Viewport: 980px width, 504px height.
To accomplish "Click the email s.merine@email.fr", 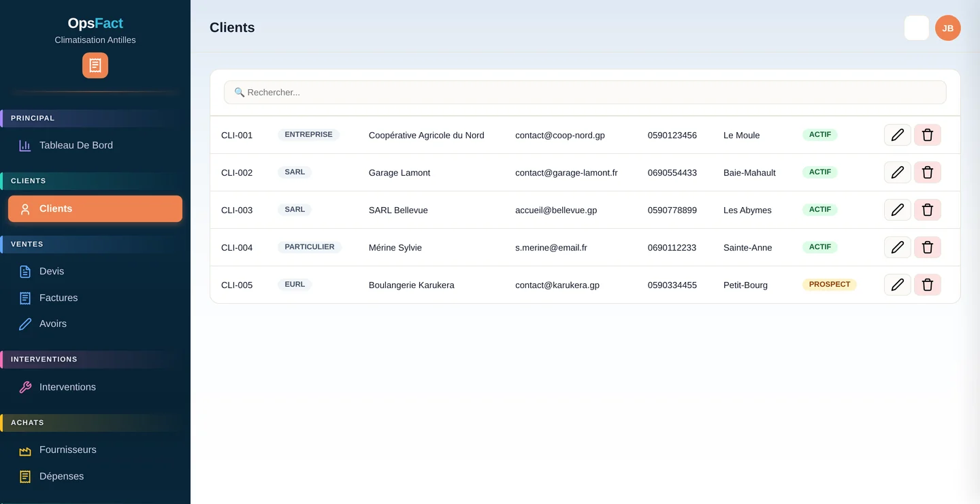I will point(551,248).
